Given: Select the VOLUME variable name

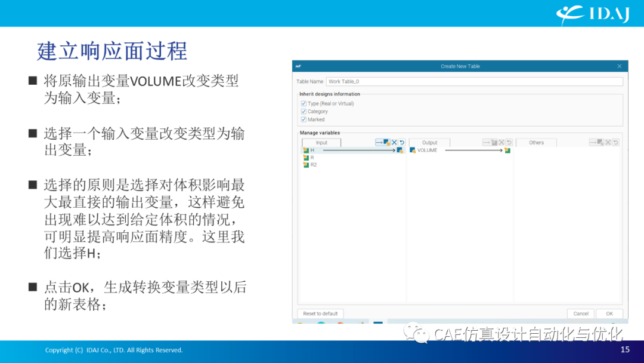Looking at the screenshot, I should coord(427,150).
